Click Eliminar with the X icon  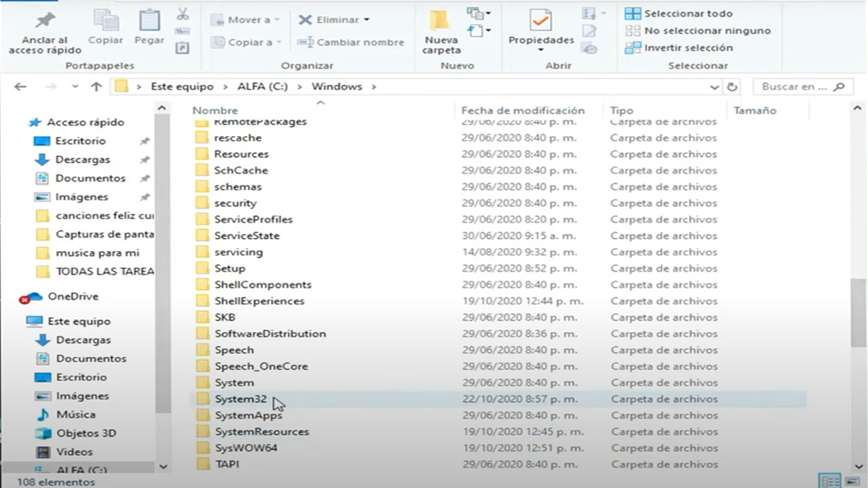[x=329, y=20]
